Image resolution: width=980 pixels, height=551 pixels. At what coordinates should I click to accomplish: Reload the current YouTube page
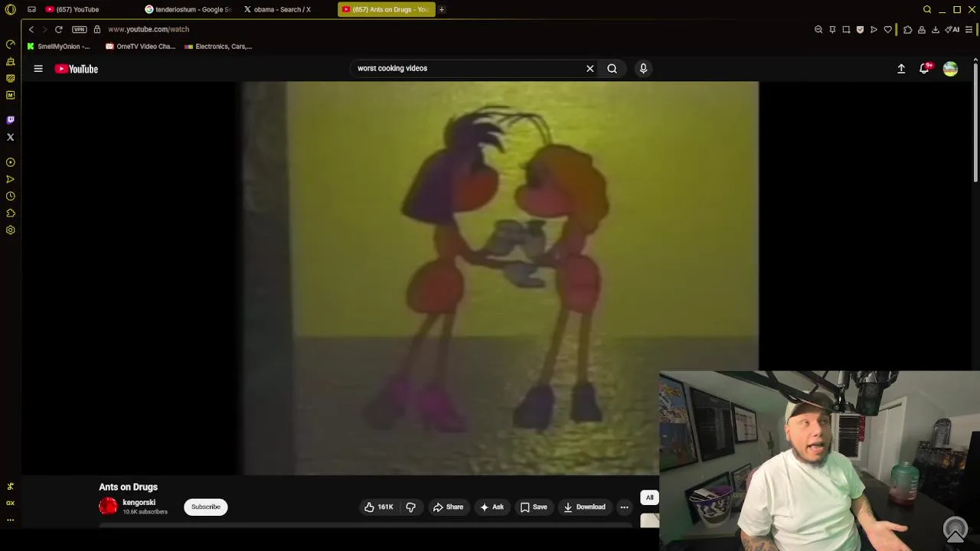[x=58, y=29]
